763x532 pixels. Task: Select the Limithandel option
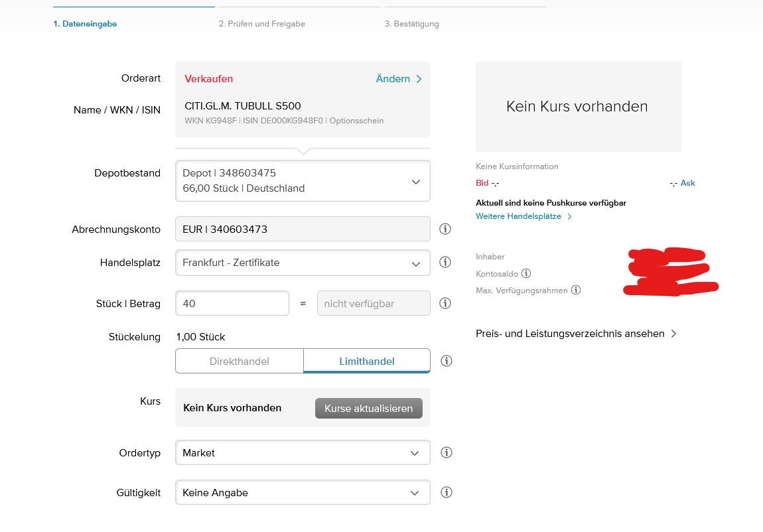pos(367,361)
